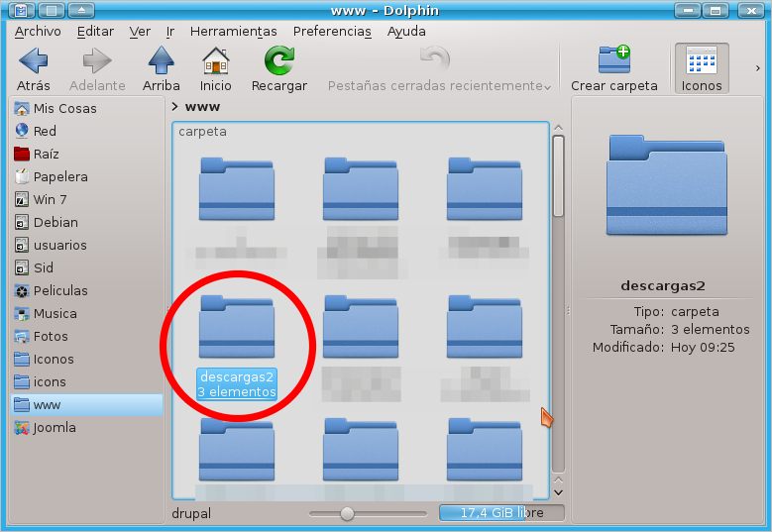This screenshot has width=772, height=532.
Task: Open Papelera trash place
Action: pyautogui.click(x=87, y=176)
